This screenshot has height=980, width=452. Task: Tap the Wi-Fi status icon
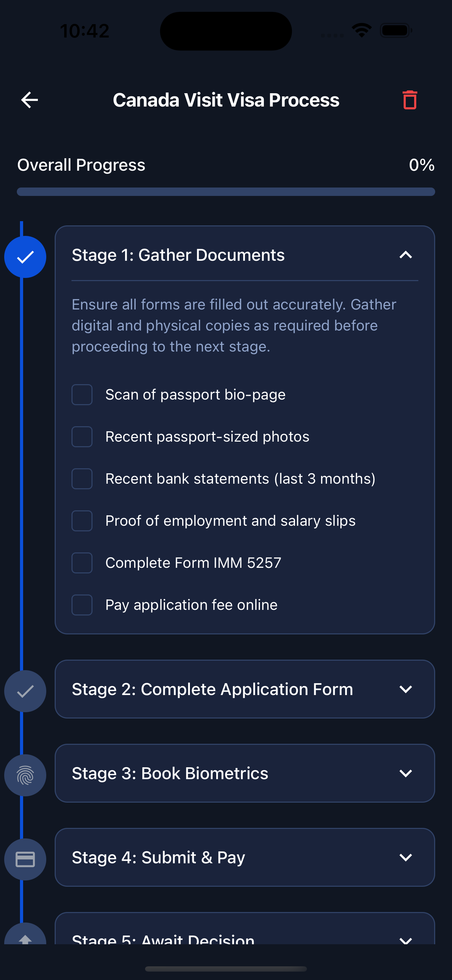pyautogui.click(x=362, y=30)
